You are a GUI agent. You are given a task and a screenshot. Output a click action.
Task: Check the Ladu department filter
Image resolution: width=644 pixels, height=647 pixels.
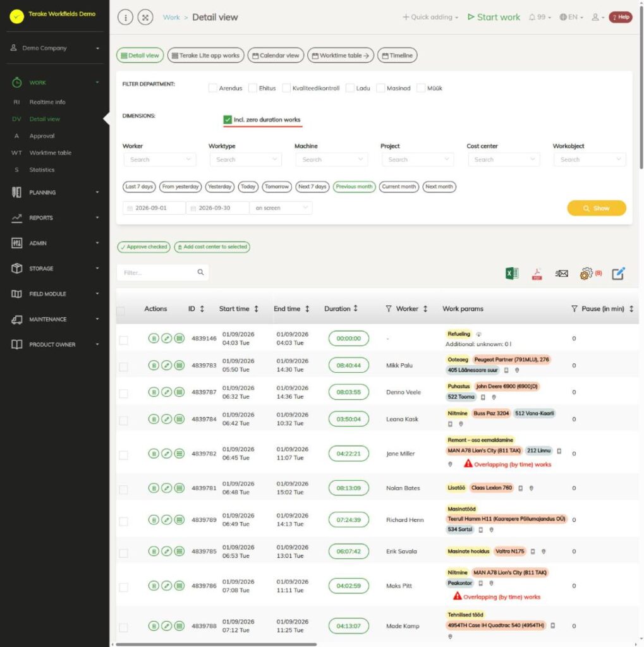(x=349, y=88)
